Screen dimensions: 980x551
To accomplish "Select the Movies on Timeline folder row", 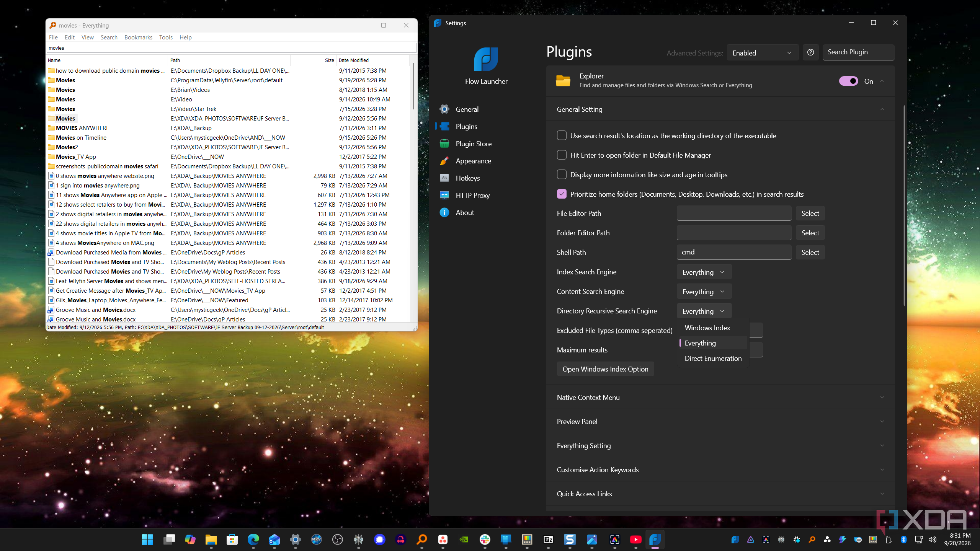I will pos(228,138).
